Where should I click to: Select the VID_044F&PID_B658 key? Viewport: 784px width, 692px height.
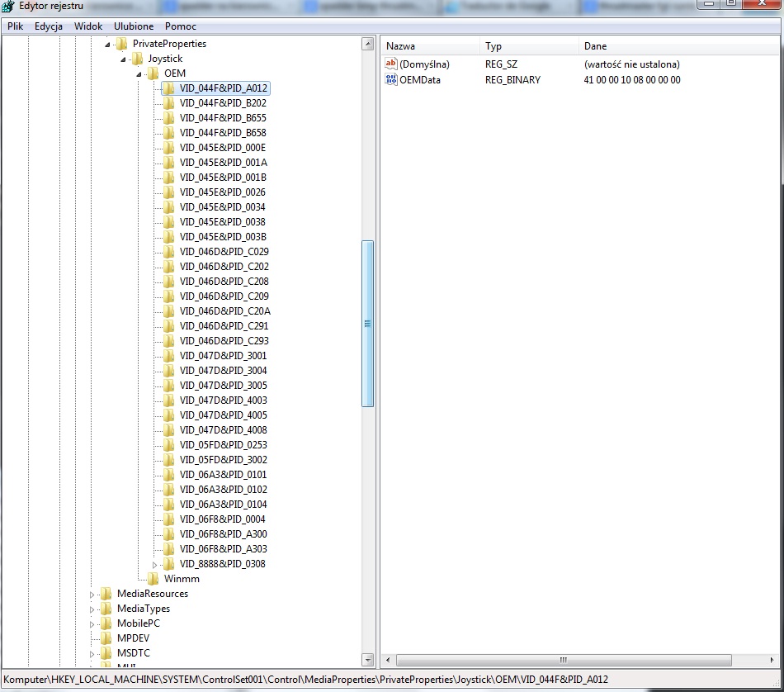coord(223,133)
